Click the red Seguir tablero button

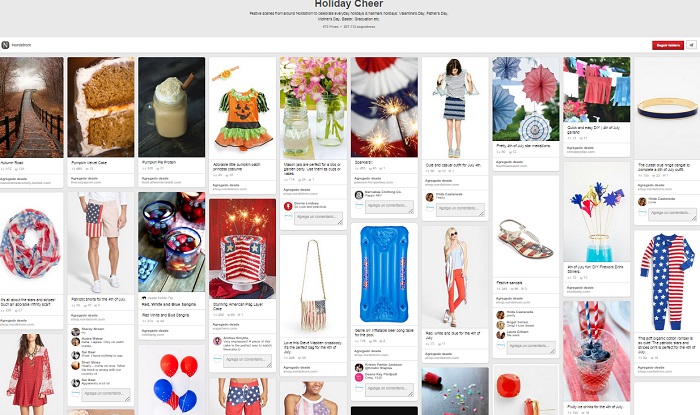[667, 45]
